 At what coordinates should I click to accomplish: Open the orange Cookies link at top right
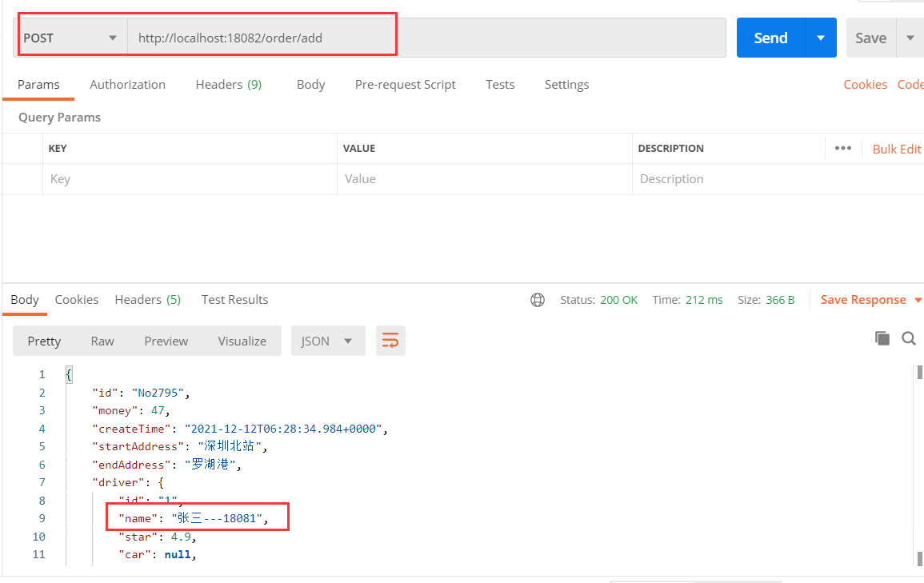[865, 84]
